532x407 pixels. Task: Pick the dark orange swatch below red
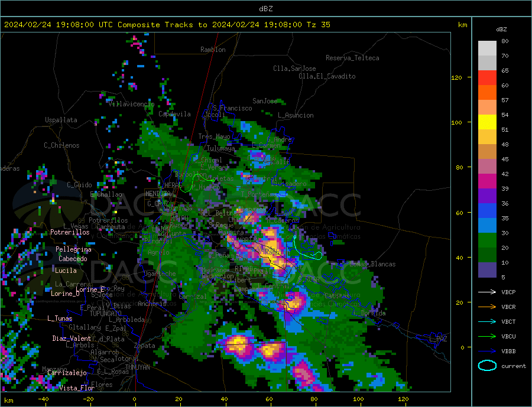(x=487, y=93)
